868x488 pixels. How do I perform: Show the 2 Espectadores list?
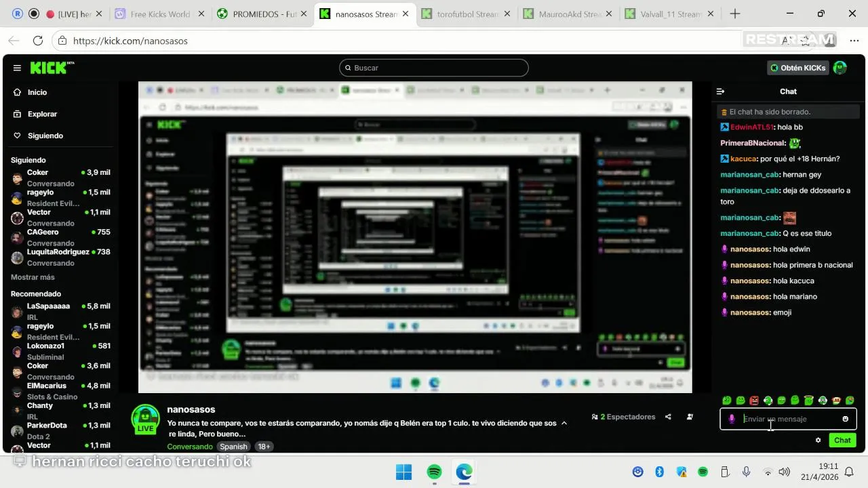623,417
